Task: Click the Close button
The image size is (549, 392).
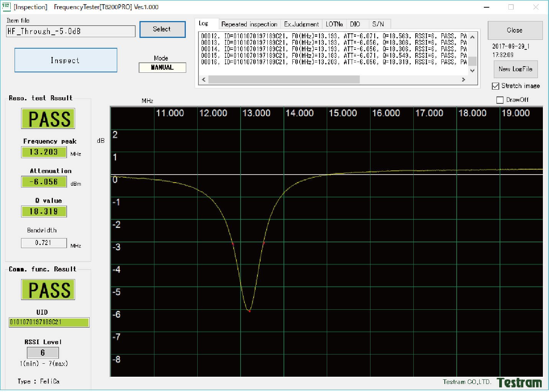Action: (x=515, y=30)
